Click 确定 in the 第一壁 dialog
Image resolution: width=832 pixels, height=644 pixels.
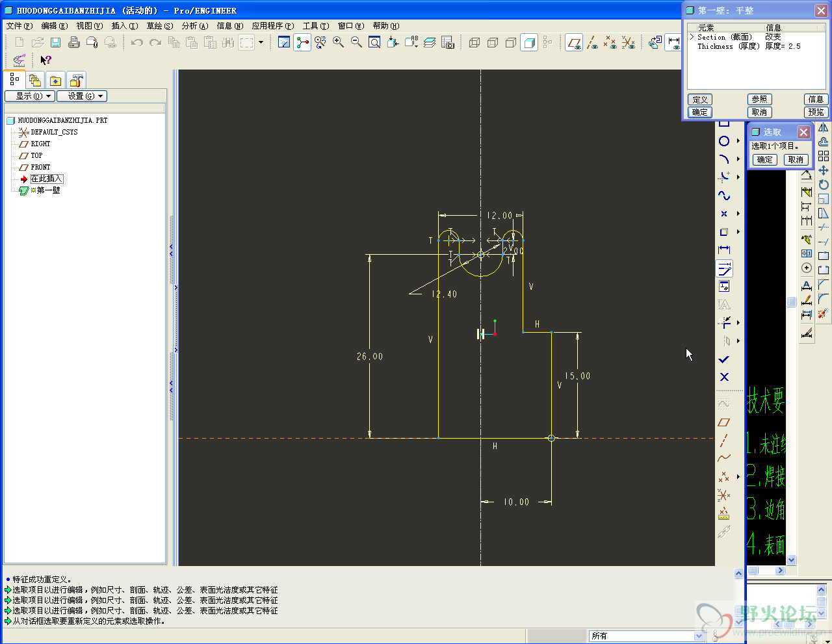tap(700, 112)
